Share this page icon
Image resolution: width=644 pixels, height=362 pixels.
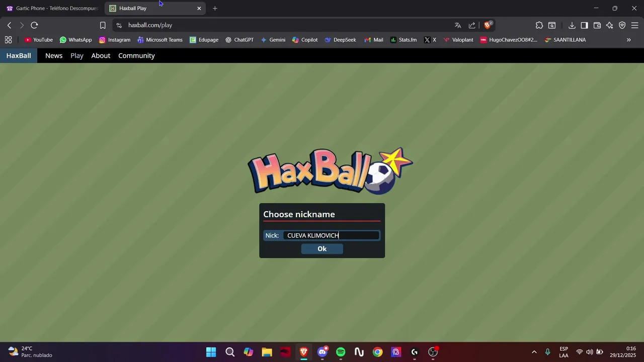pyautogui.click(x=472, y=25)
